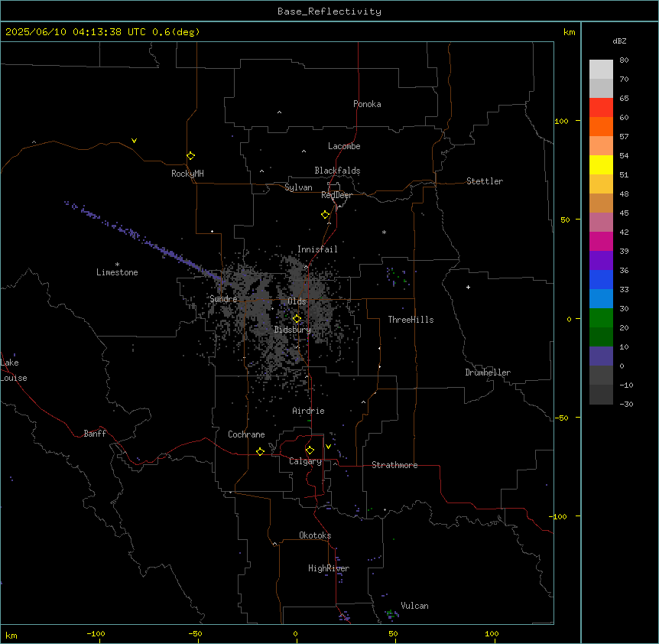Select the blue 36 dBZ legend color
Viewport: 659px width, 644px height.
click(601, 279)
